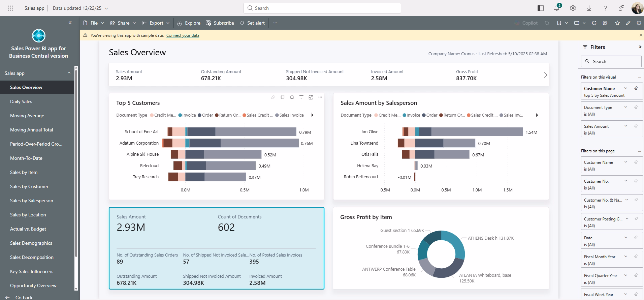Click the top search box
The width and height of the screenshot is (644, 300).
(322, 8)
